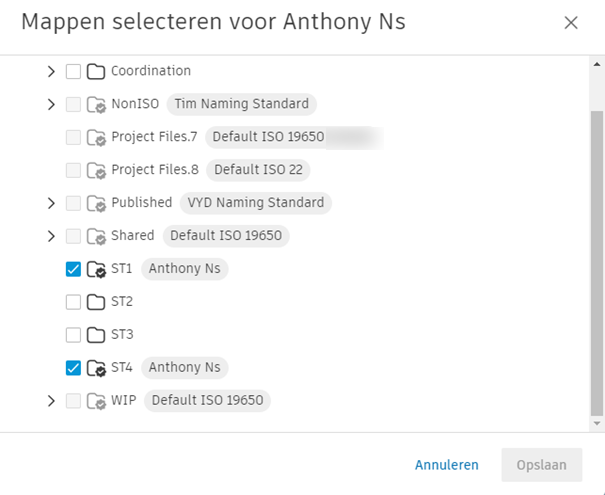Check the Coordination folder checkbox
The image size is (605, 495).
(73, 71)
